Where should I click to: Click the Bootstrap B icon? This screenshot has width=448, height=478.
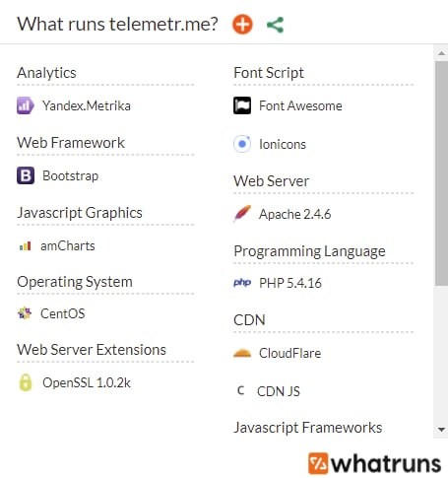(x=26, y=175)
